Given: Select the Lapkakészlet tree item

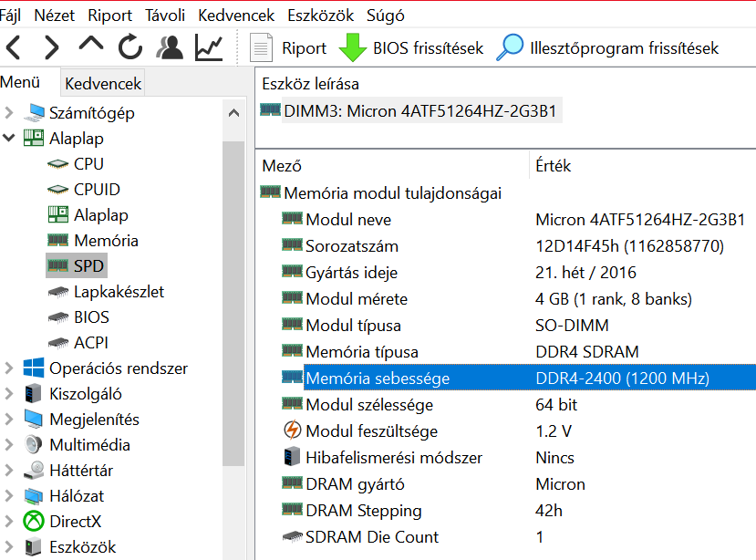Looking at the screenshot, I should [119, 292].
